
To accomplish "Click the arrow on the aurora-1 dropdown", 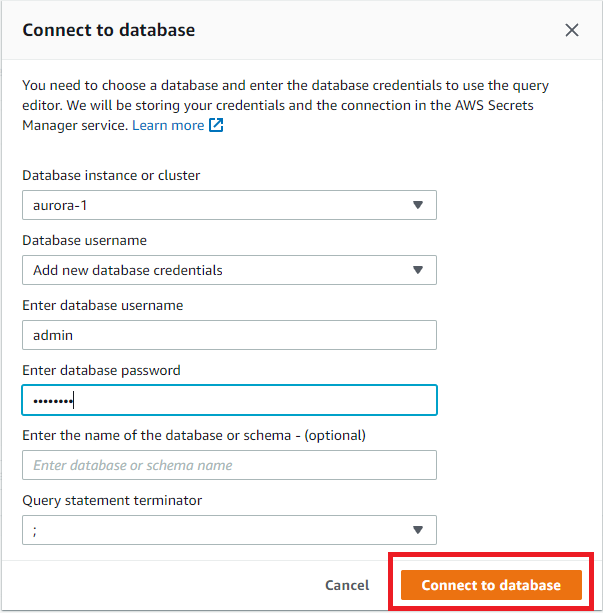I will click(x=418, y=205).
